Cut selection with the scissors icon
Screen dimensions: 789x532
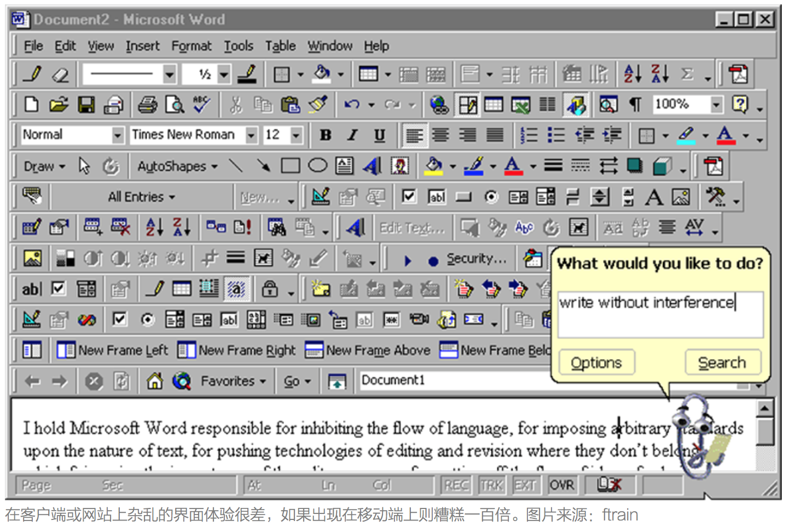236,104
